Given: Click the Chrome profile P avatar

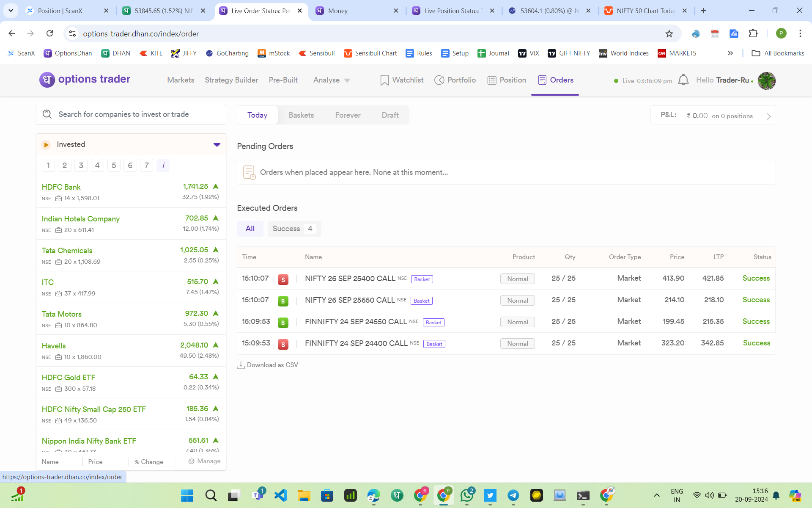Looking at the screenshot, I should point(781,33).
